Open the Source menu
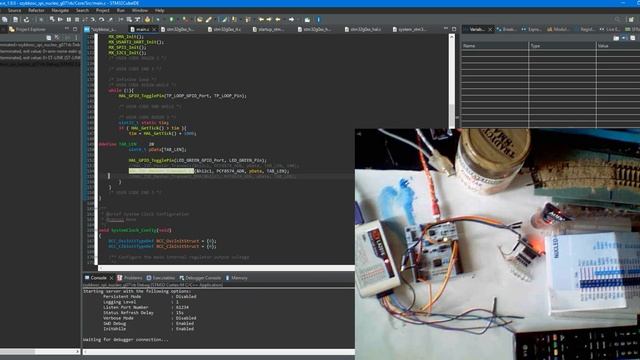The height and width of the screenshot is (360, 640). (14, 10)
